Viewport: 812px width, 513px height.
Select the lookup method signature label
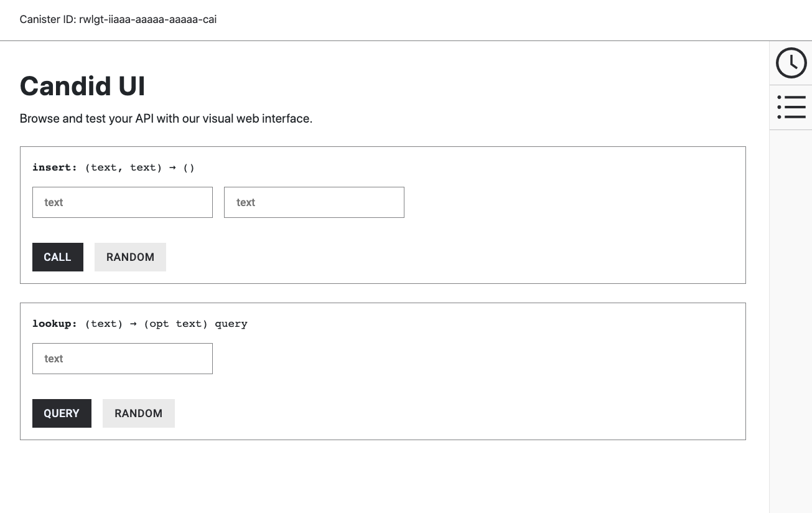pyautogui.click(x=139, y=323)
